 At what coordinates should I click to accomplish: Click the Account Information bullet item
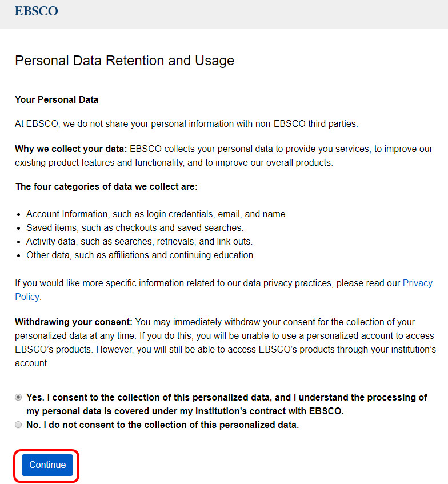tap(157, 214)
